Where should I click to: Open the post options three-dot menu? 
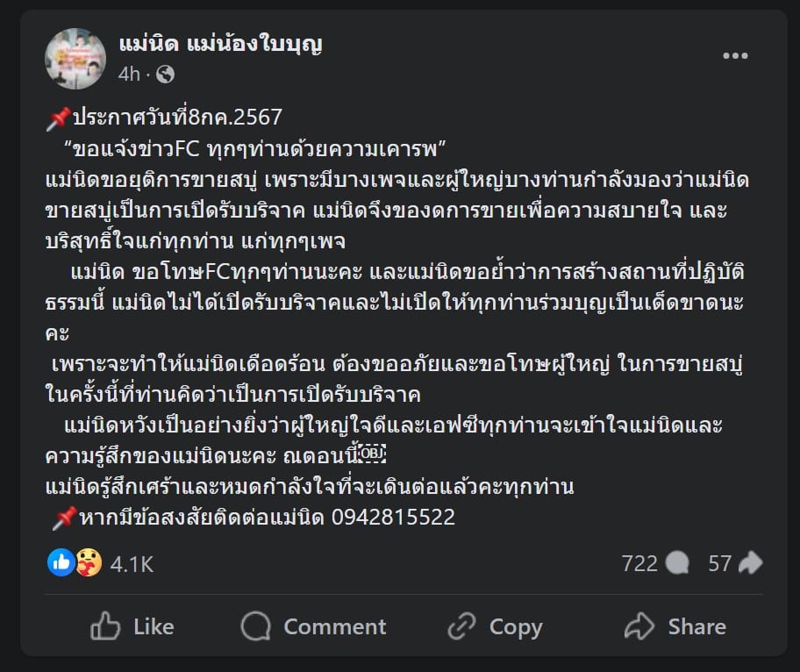[x=735, y=56]
